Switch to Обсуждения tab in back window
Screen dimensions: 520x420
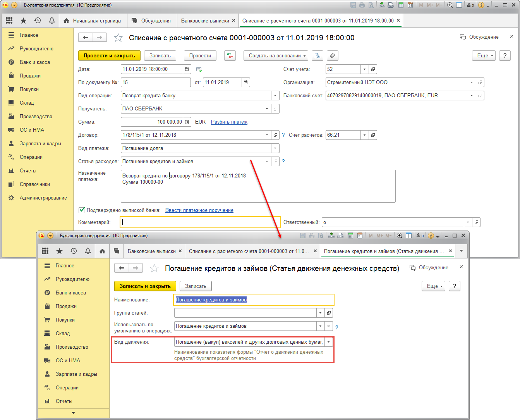pyautogui.click(x=151, y=21)
